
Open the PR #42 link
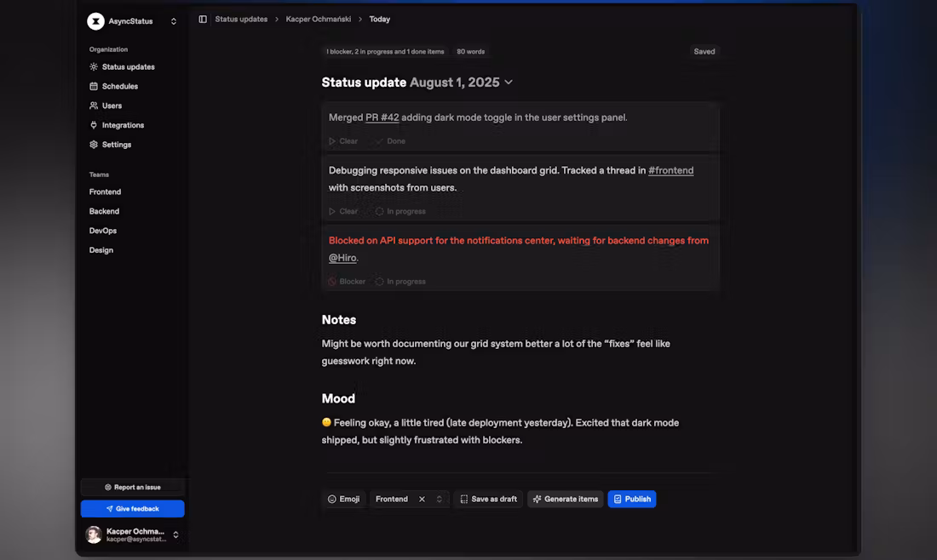(x=382, y=117)
